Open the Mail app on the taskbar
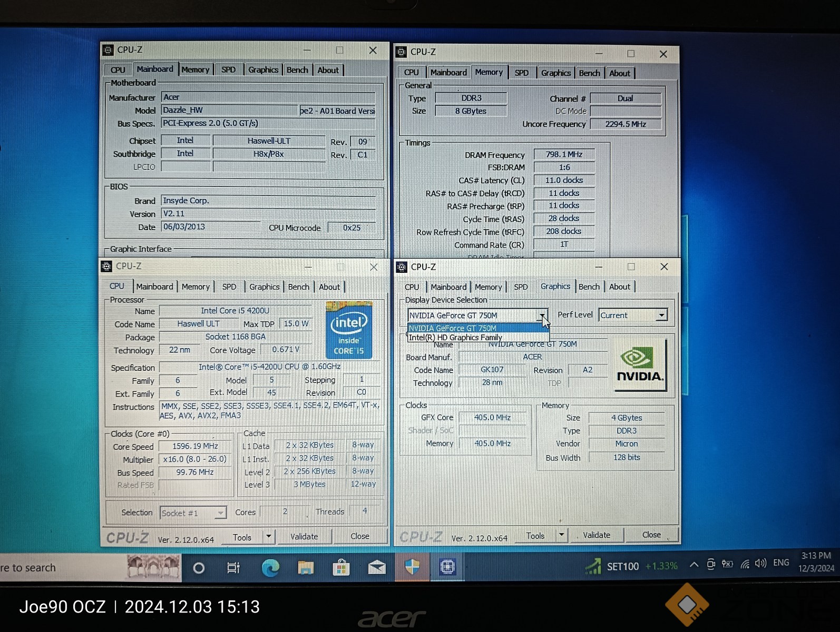Image resolution: width=840 pixels, height=632 pixels. [377, 568]
